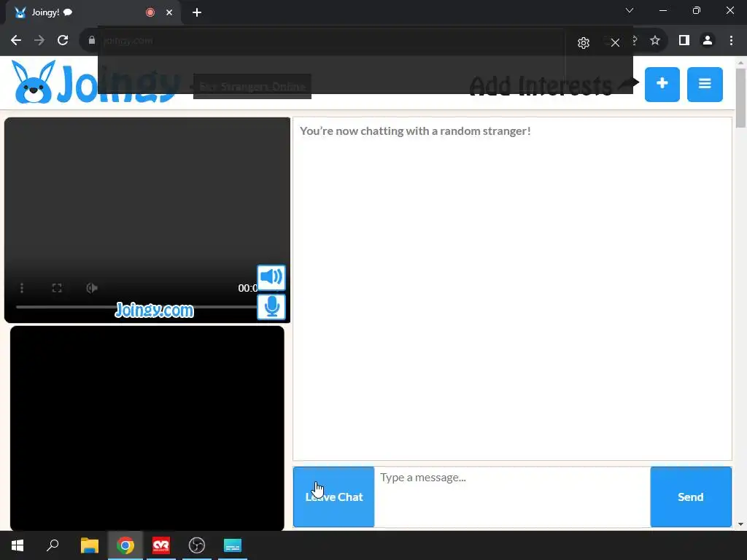747x560 pixels.
Task: Open the Chrome profile icon
Action: 708,41
